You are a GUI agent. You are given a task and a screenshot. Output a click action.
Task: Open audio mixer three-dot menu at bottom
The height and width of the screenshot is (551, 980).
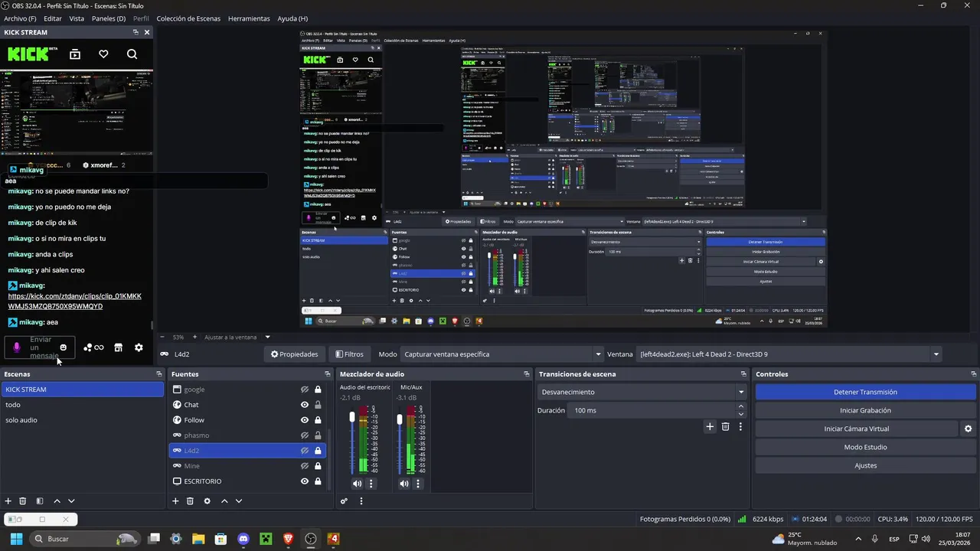pyautogui.click(x=361, y=501)
